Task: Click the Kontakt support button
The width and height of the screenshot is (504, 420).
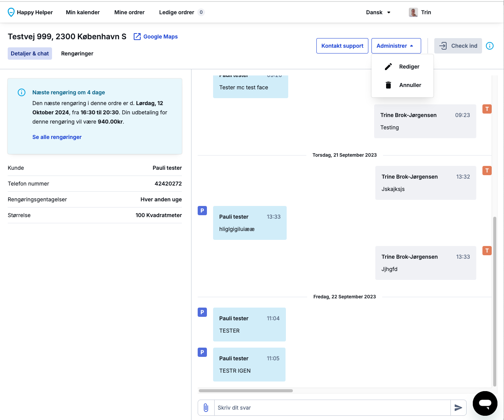Action: tap(342, 46)
